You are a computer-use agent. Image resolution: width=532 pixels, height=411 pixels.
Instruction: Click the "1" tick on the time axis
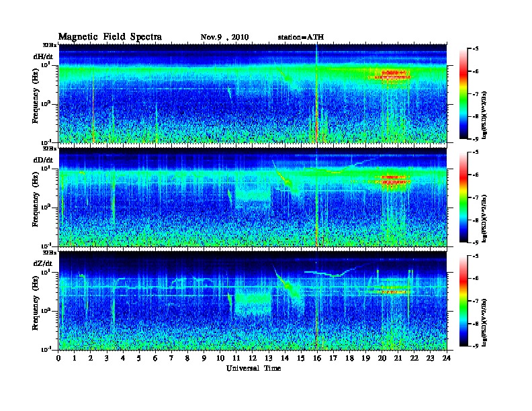[x=75, y=358]
